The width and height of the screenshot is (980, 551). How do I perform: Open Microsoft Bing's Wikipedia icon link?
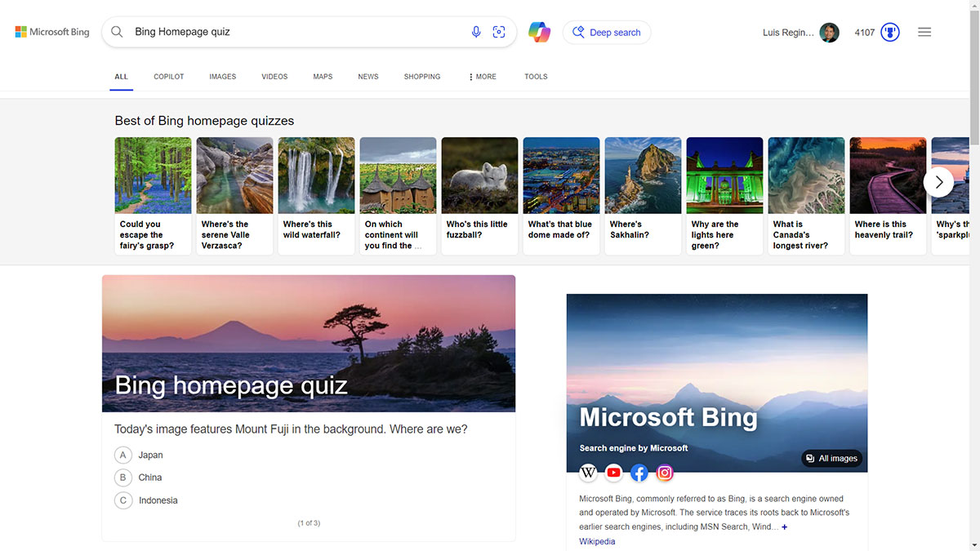[588, 473]
